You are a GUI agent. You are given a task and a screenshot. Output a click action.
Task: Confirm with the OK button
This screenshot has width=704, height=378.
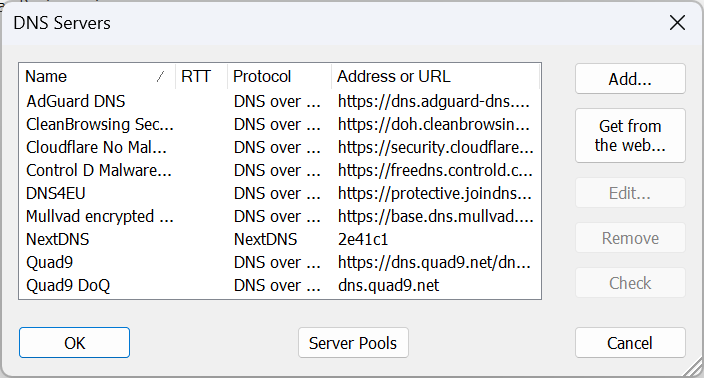(x=75, y=343)
